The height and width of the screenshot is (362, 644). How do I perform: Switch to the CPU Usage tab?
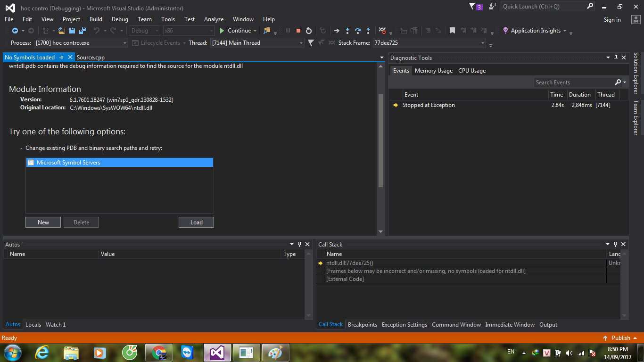472,71
